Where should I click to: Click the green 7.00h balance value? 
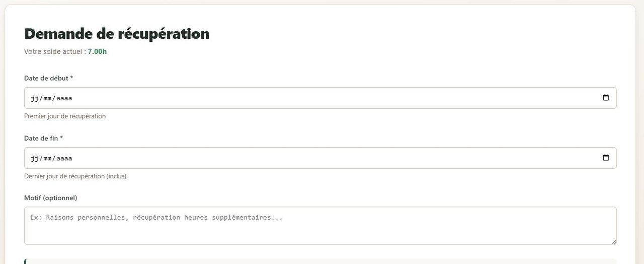(x=97, y=51)
